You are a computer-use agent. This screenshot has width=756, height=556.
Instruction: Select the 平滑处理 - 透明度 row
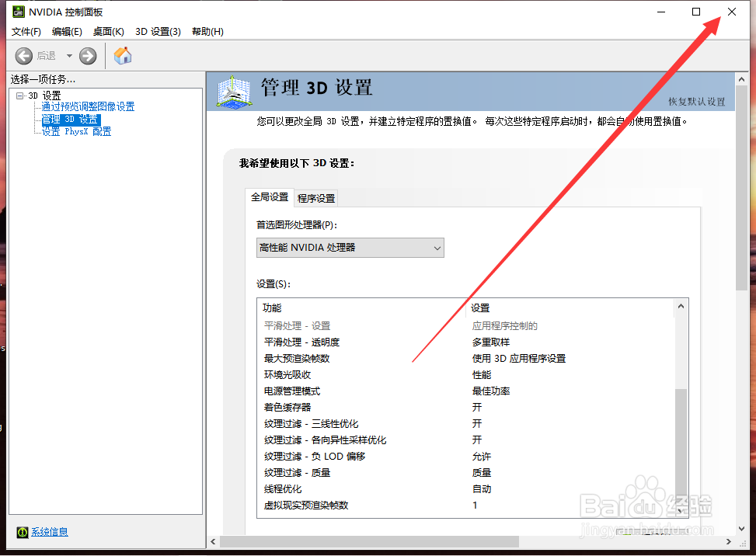tap(466, 342)
